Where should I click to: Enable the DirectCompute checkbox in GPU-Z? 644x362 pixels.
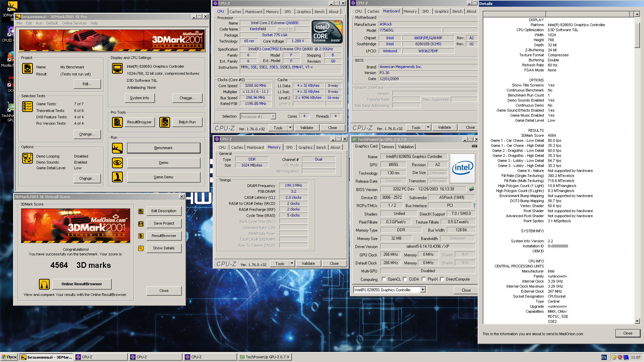[442, 279]
